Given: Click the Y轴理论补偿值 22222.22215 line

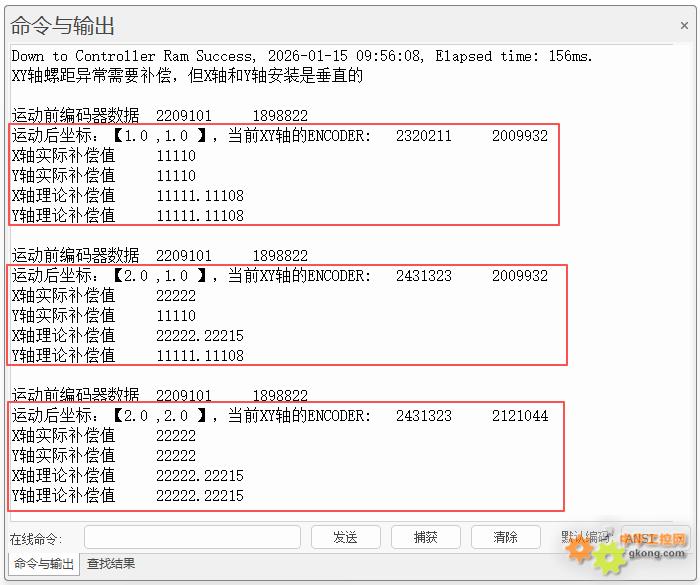Looking at the screenshot, I should (127, 496).
